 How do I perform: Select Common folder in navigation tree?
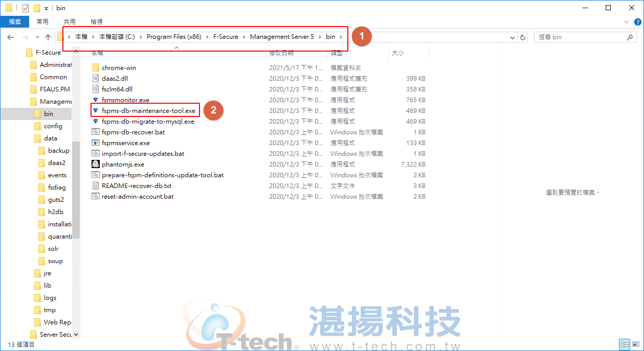point(49,77)
